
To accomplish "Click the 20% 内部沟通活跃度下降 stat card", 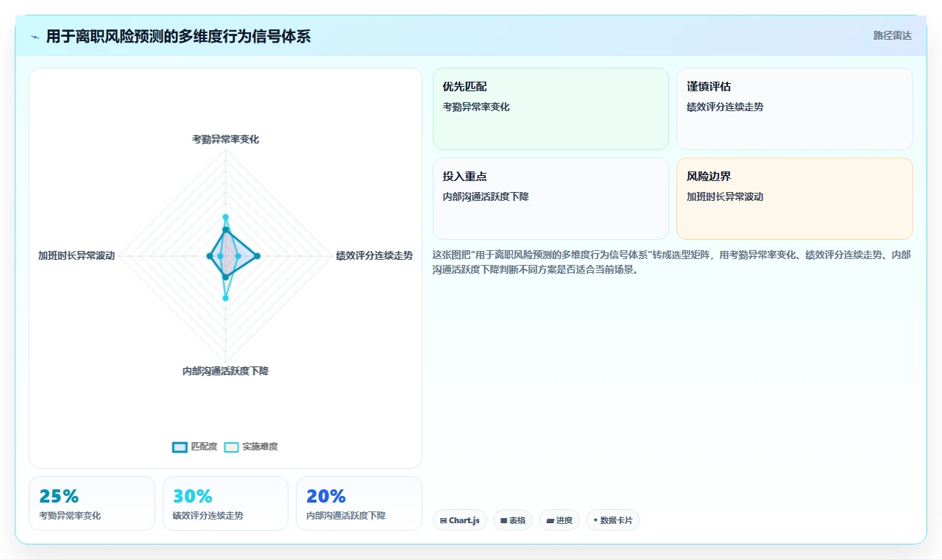I will click(x=359, y=503).
